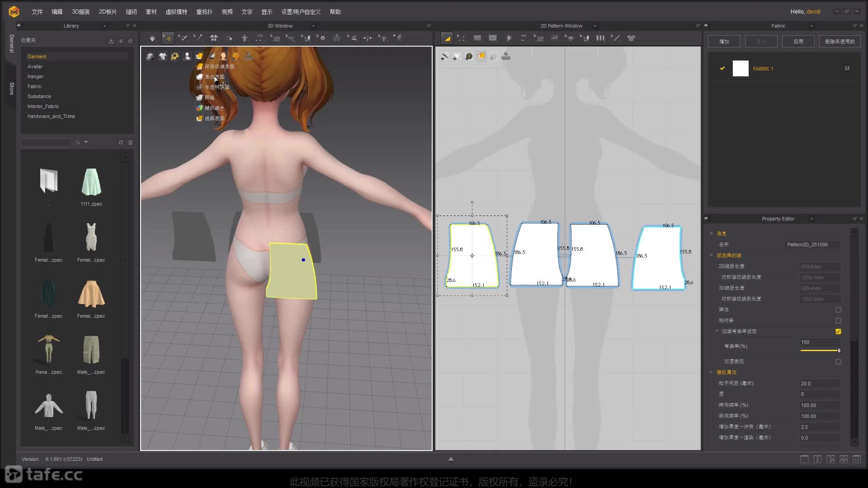Click the avatar mannequin icon in 3D toolbar
Viewport: 868px width, 488px height.
[245, 38]
